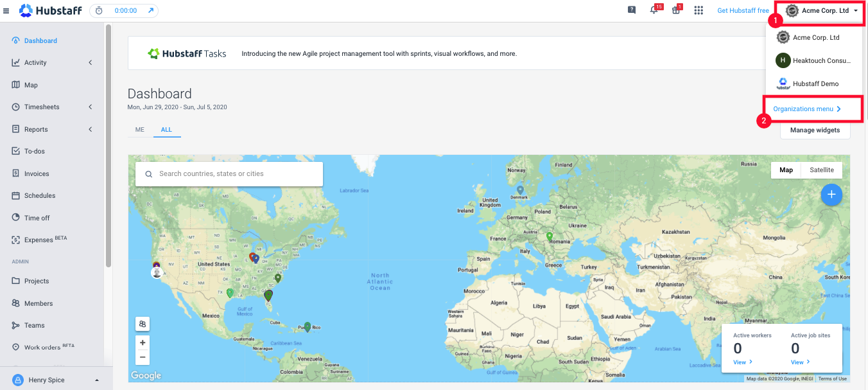This screenshot has width=868, height=390.
Task: Click the search countries input field
Action: [x=229, y=173]
